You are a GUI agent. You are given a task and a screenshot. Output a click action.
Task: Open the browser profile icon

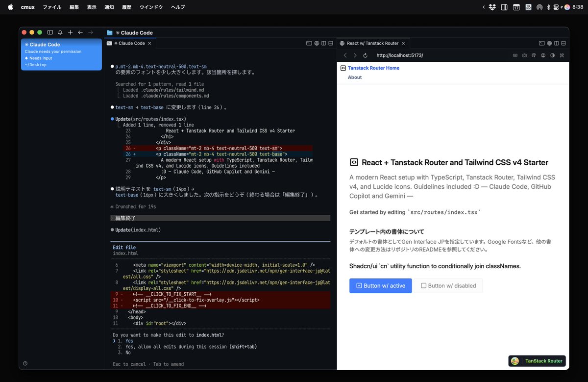coord(543,55)
